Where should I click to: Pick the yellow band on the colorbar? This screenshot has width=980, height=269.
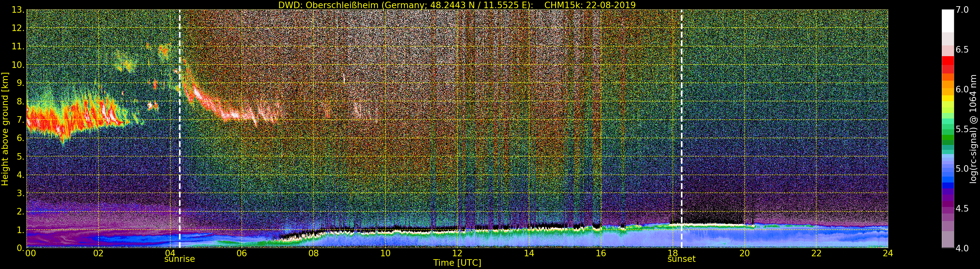click(x=948, y=99)
